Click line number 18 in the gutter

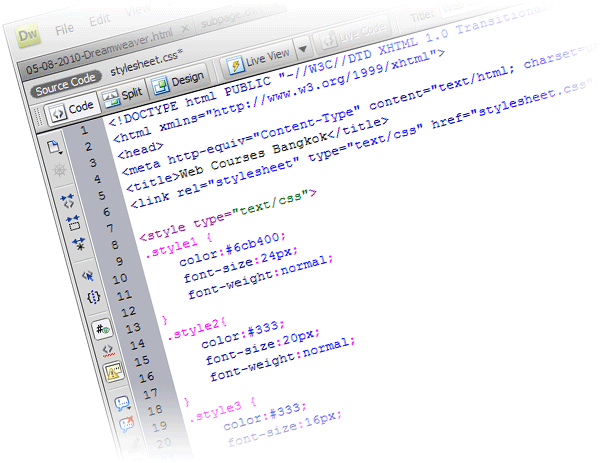click(x=155, y=411)
